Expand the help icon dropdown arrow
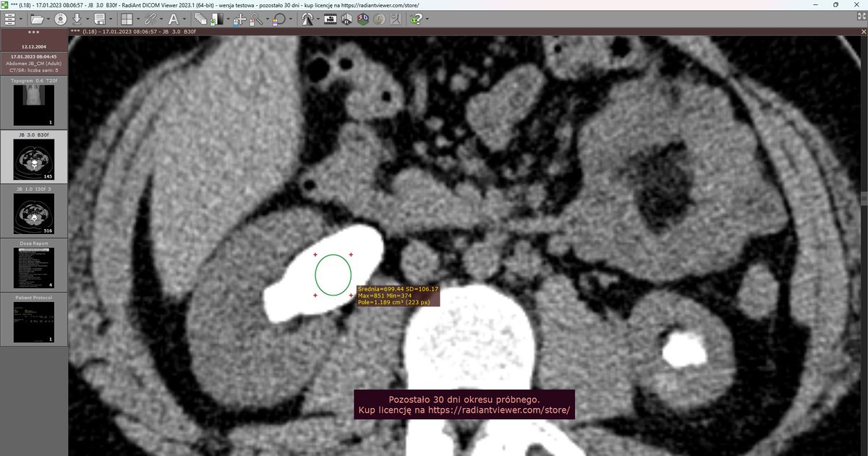This screenshot has width=868, height=456. click(x=428, y=20)
